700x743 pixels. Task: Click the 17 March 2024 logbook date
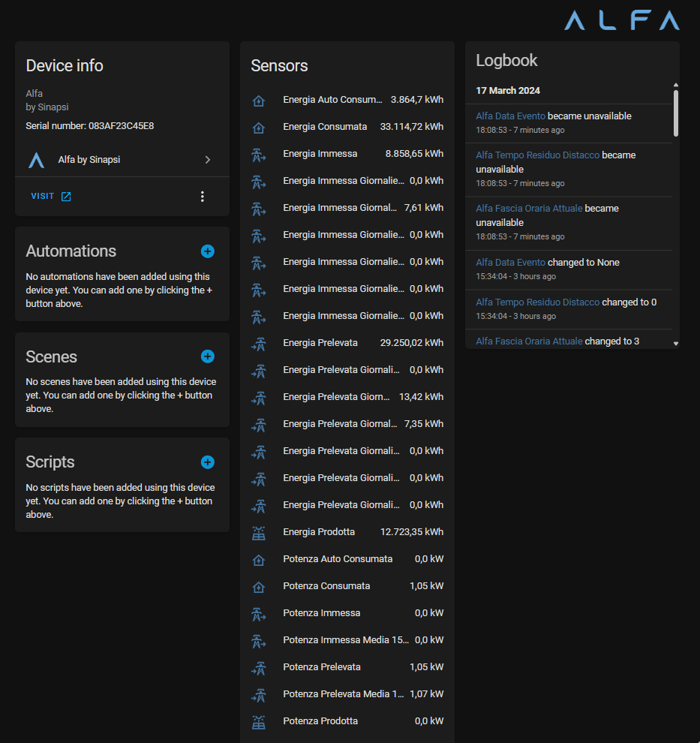[508, 91]
